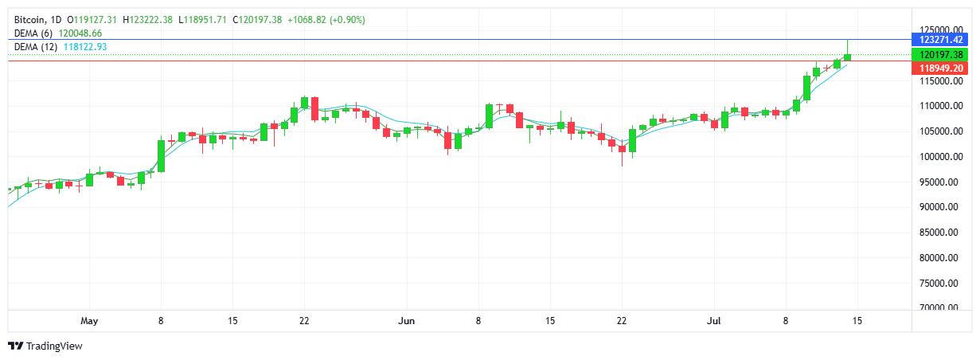
Task: Click the May date axis label
Action: [x=89, y=321]
